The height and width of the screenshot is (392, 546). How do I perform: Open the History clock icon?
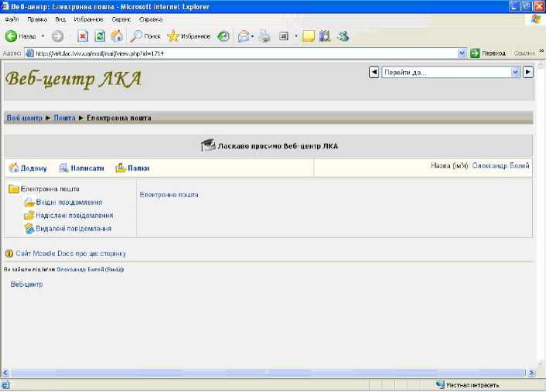tap(224, 36)
